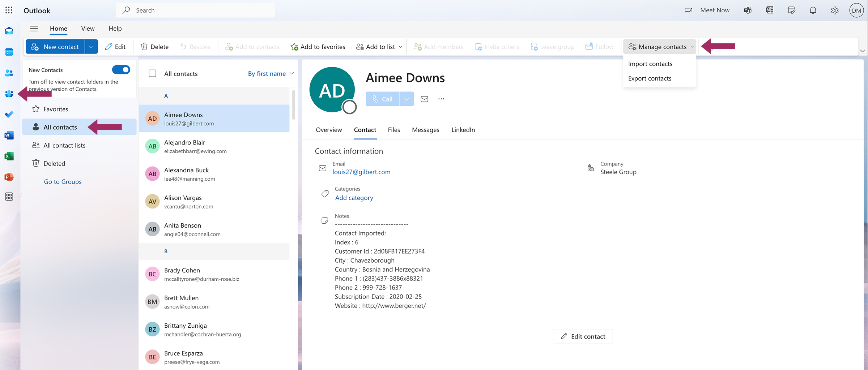
Task: Open Teams chat icon in header
Action: point(748,10)
